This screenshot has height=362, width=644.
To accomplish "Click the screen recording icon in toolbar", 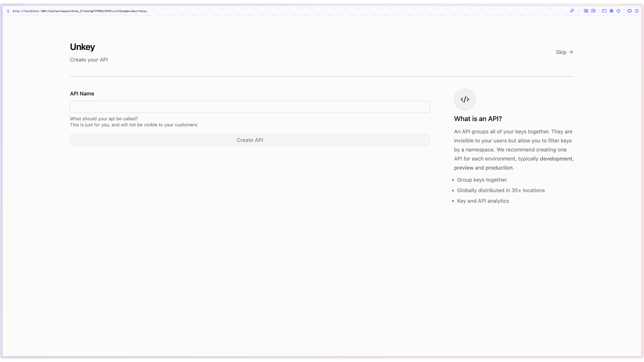I will 586,11.
